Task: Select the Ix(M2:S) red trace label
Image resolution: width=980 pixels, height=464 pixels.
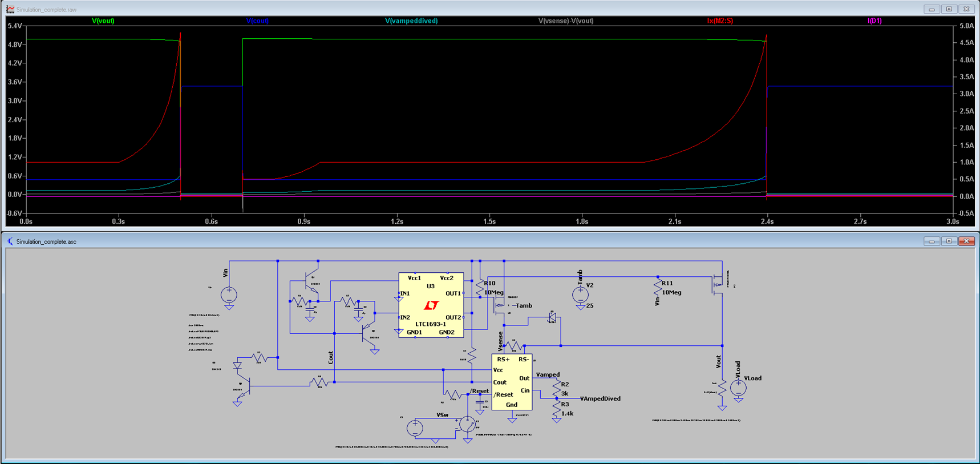Action: (720, 21)
